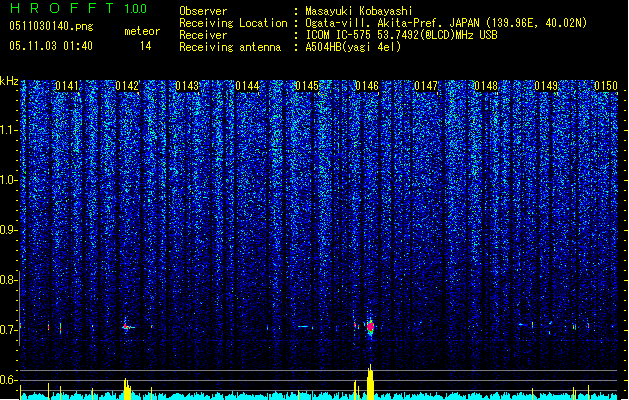
Task: Click the timestamp 05.11.03 01:40
Action: click(x=51, y=46)
